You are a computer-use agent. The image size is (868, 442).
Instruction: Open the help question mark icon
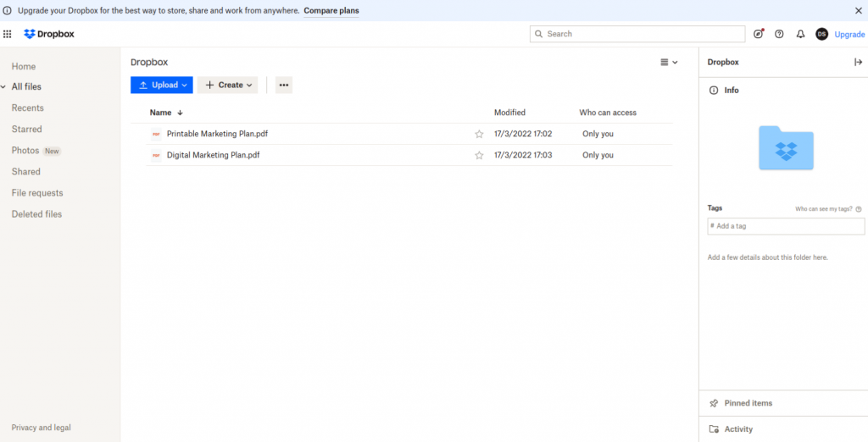tap(779, 34)
